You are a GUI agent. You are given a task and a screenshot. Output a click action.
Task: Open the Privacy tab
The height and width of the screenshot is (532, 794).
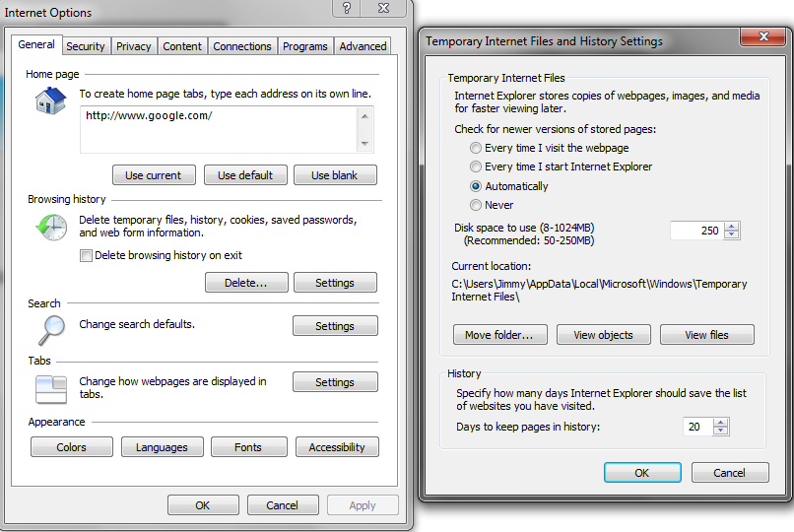click(134, 46)
